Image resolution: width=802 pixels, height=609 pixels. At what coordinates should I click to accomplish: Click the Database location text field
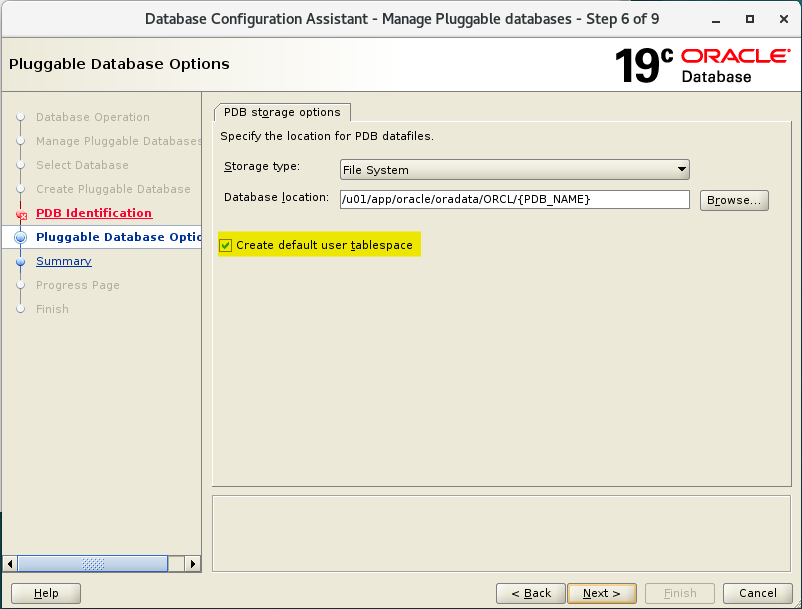pyautogui.click(x=515, y=199)
